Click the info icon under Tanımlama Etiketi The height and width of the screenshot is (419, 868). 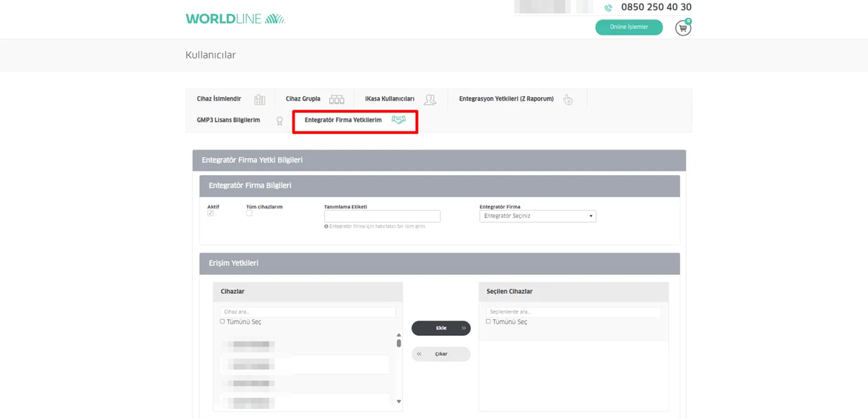coord(326,227)
